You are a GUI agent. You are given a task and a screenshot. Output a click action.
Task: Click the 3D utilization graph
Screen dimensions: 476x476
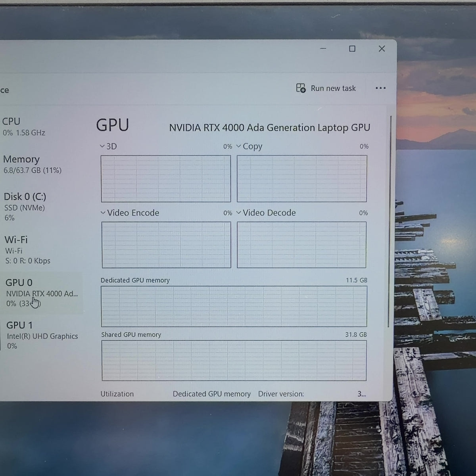click(x=166, y=178)
